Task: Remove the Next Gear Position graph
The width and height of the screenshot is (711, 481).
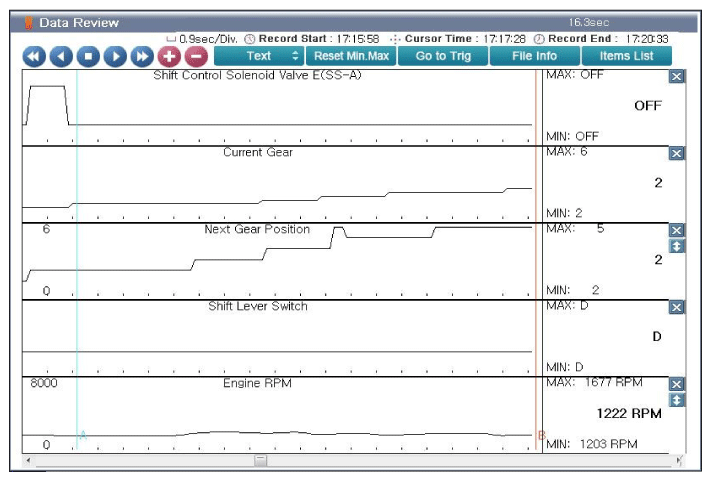Action: tap(676, 230)
